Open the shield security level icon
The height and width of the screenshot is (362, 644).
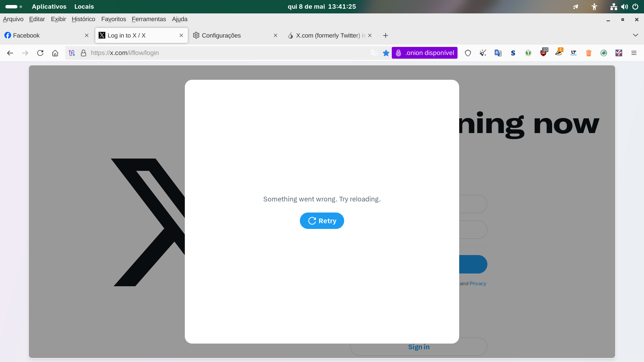click(468, 53)
